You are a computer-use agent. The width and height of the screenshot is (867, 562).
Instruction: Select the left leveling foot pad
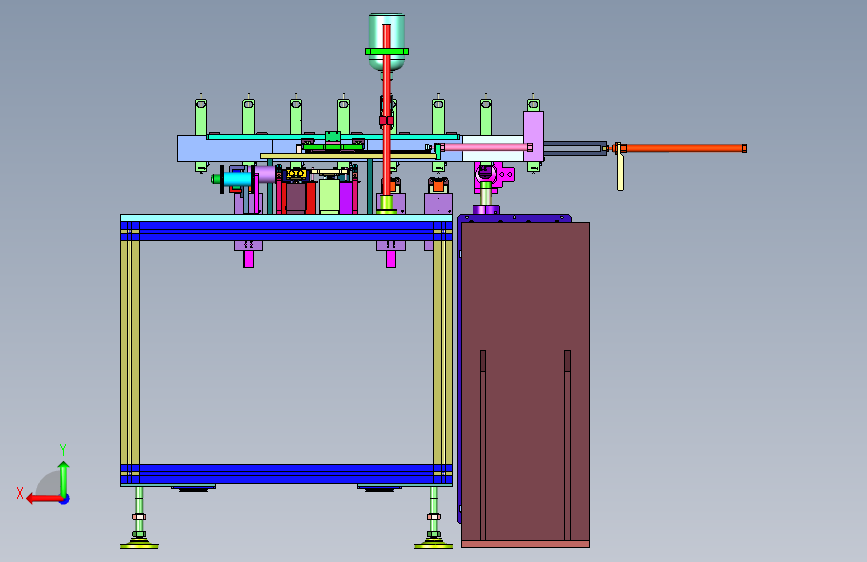pyautogui.click(x=139, y=546)
